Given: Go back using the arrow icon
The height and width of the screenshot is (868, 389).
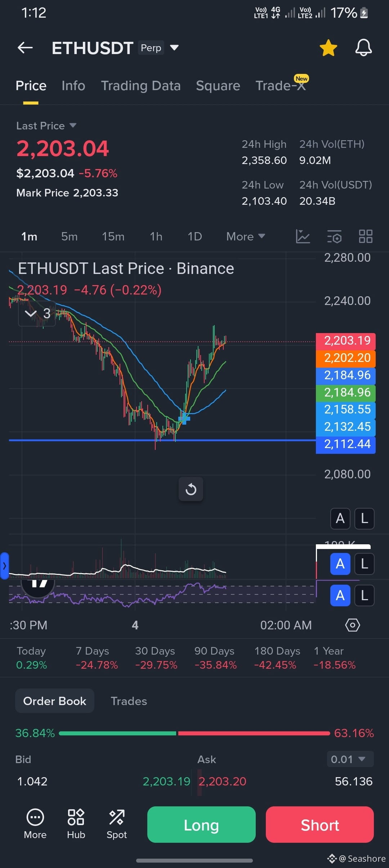Looking at the screenshot, I should coord(25,48).
